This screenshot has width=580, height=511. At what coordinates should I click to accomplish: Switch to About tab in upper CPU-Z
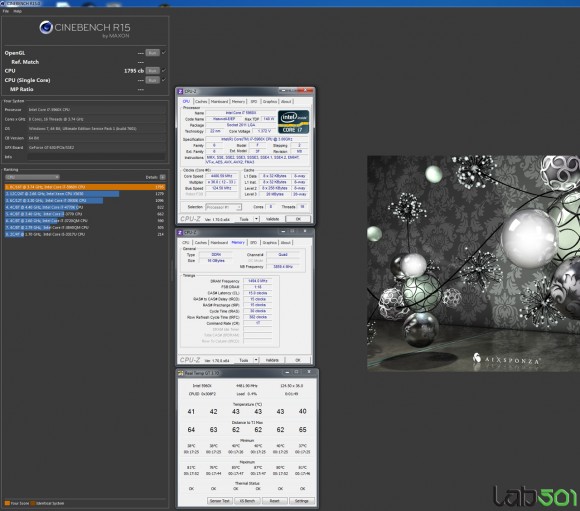pos(286,101)
